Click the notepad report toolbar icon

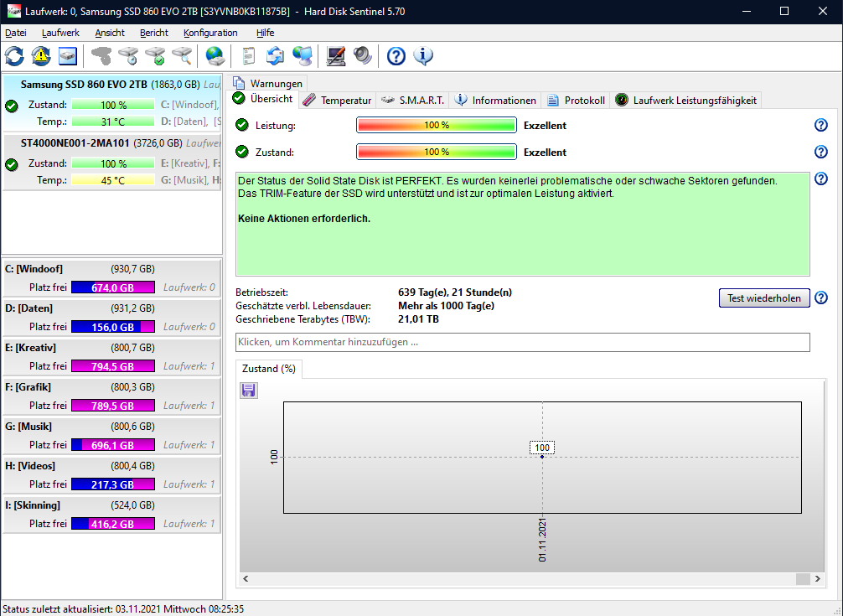tap(249, 56)
